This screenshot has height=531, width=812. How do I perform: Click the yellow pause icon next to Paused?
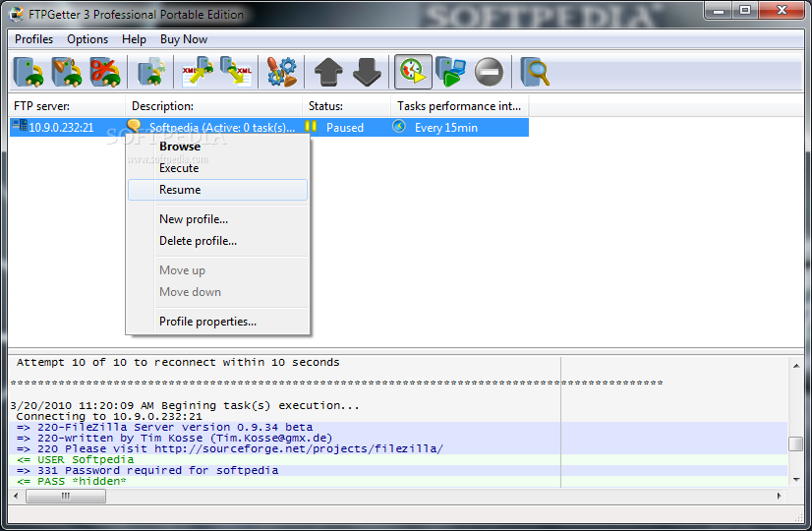coord(311,126)
